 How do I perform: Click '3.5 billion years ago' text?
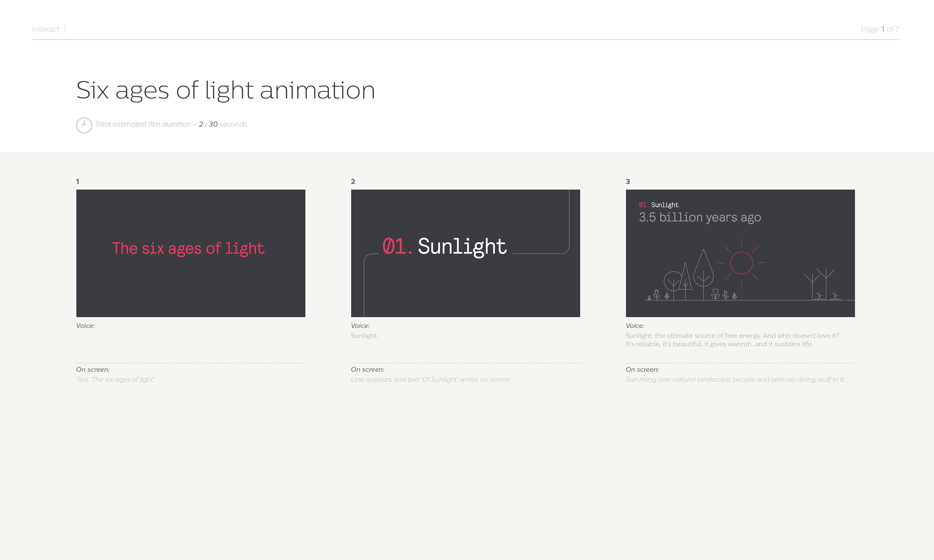click(x=699, y=217)
